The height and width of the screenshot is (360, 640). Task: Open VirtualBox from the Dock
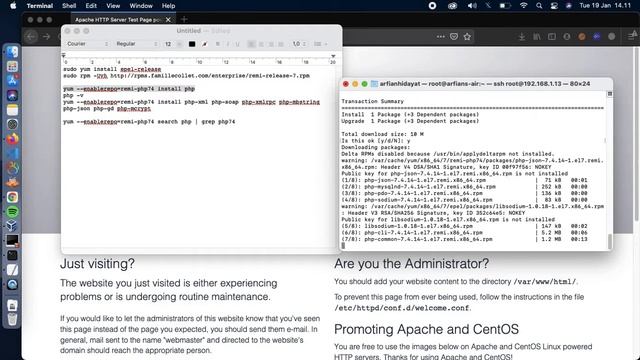[x=12, y=226]
